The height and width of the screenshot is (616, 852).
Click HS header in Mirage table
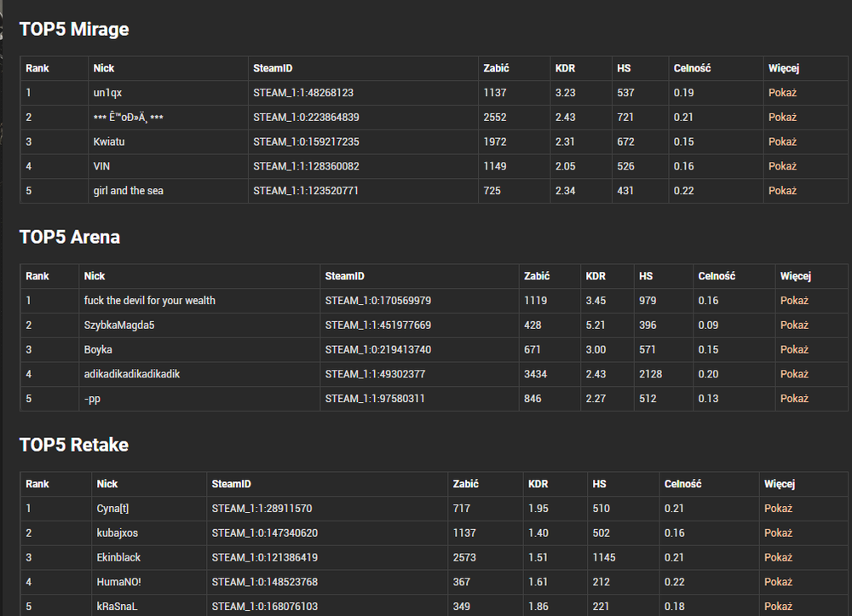[624, 68]
